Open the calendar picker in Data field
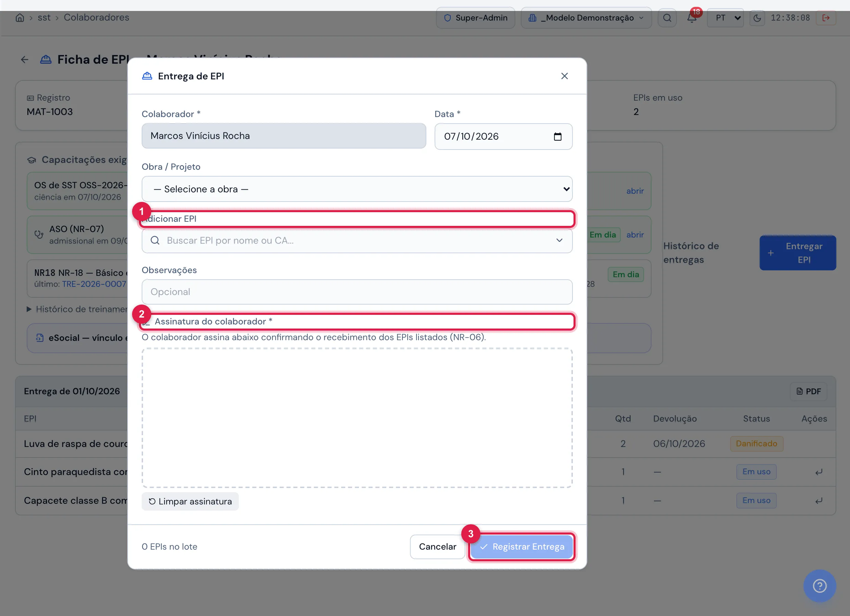This screenshot has height=616, width=850. [558, 137]
